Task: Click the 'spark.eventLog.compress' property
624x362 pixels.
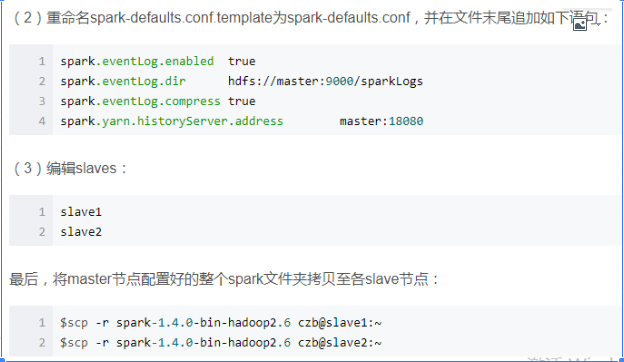Action: click(140, 101)
